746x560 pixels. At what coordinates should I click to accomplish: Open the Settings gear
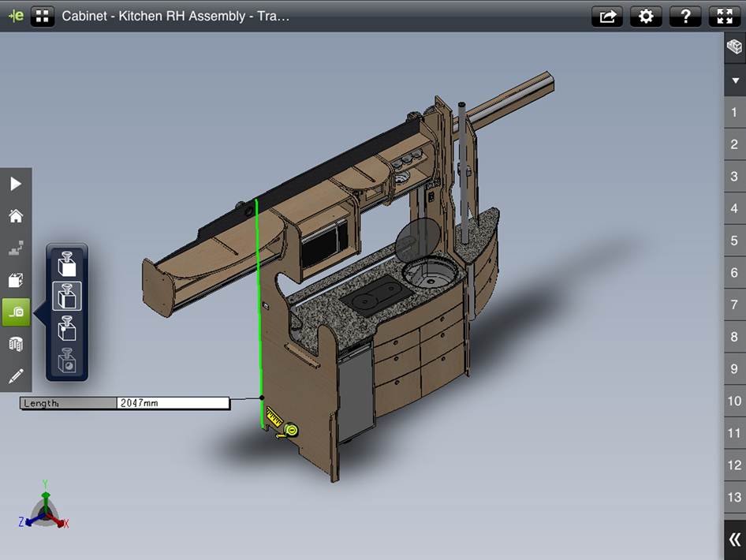coord(647,16)
